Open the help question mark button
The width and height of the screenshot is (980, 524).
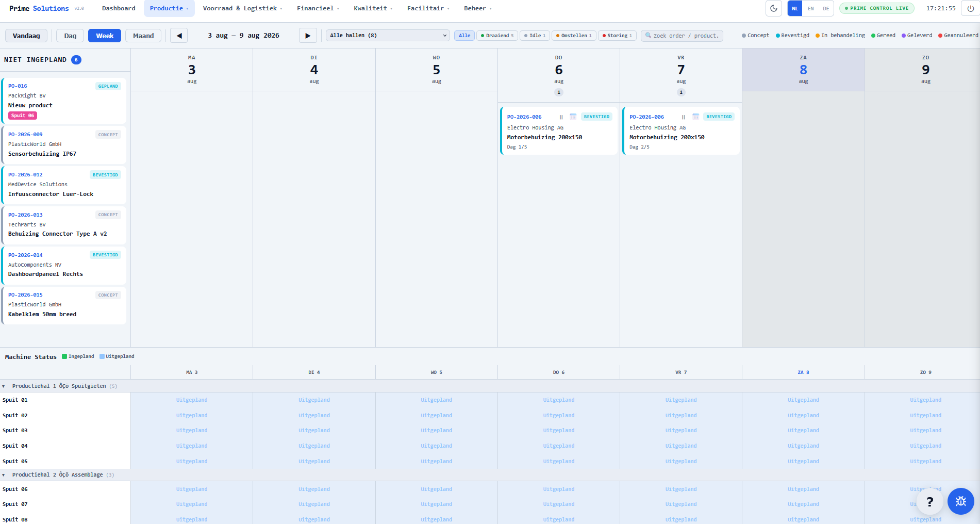[930, 501]
